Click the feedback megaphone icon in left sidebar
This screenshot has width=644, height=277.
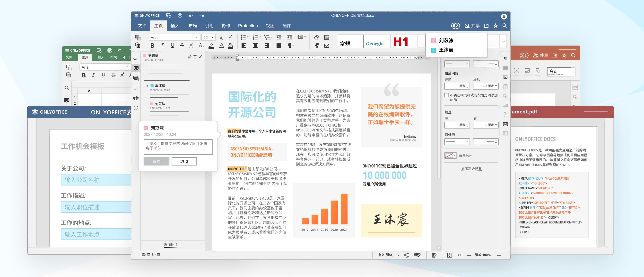point(136,98)
